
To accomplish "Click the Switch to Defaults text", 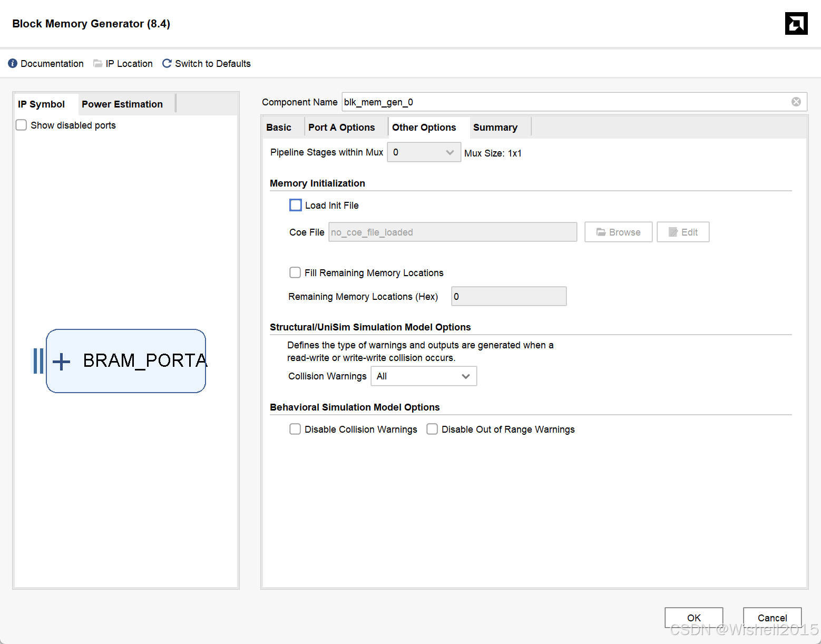I will point(213,64).
